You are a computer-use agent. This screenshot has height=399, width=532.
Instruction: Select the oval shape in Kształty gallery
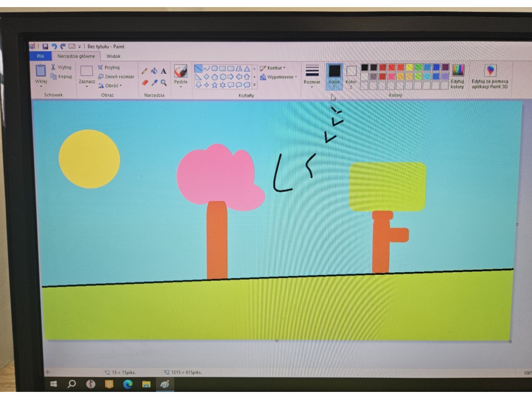(x=215, y=69)
